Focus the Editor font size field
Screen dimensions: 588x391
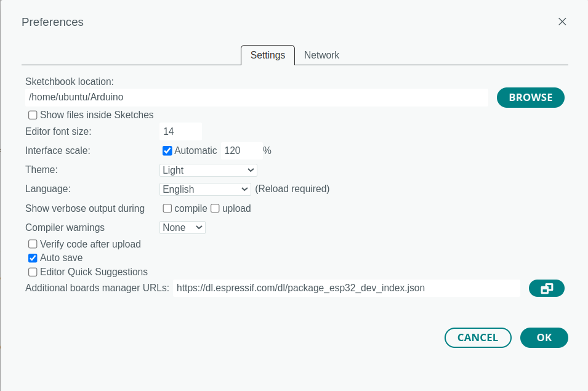point(181,132)
